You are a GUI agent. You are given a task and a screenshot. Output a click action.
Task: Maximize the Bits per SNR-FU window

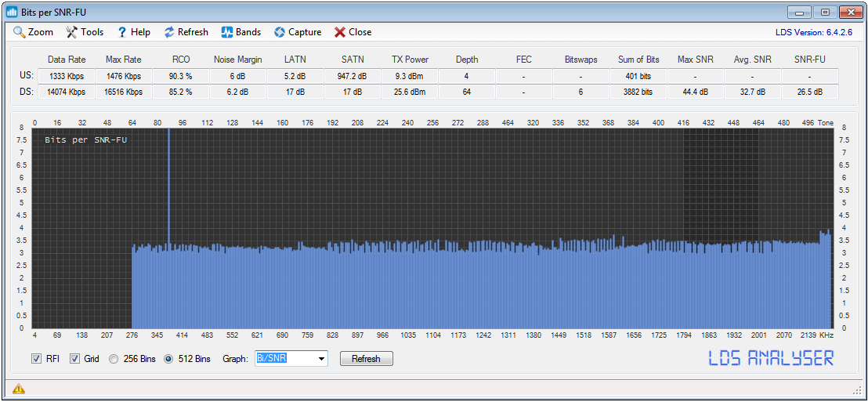tap(824, 12)
